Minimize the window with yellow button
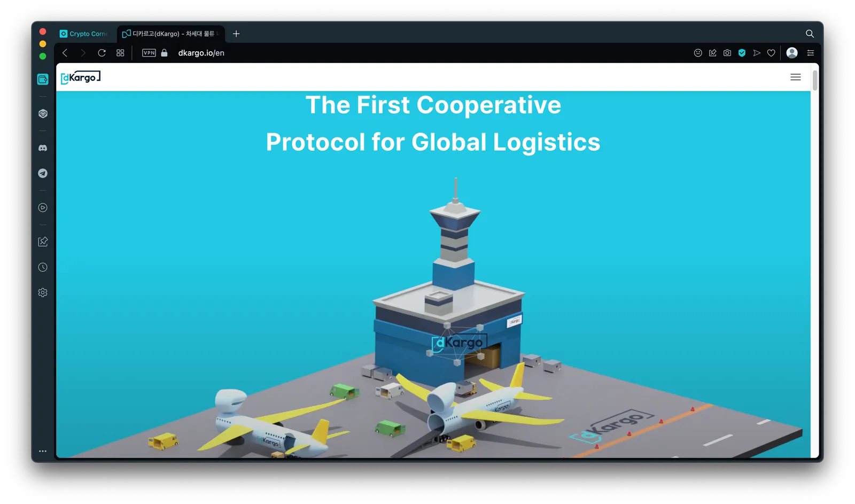The width and height of the screenshot is (855, 504). [x=43, y=44]
